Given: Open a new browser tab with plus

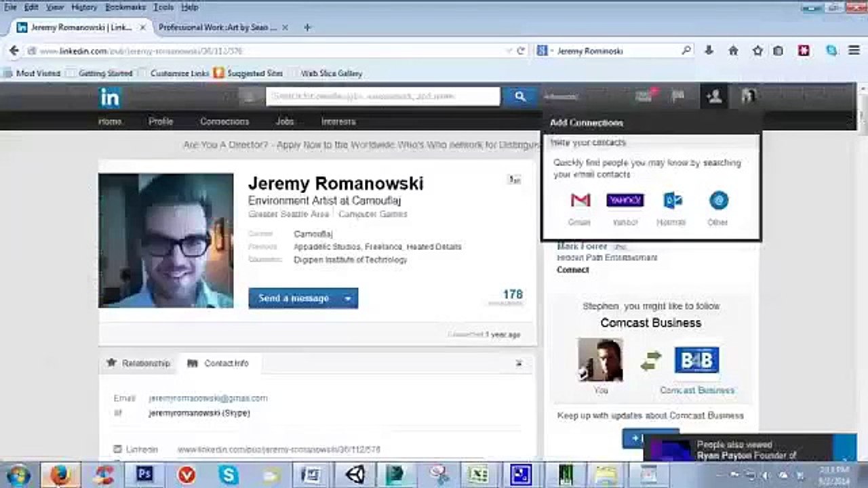Looking at the screenshot, I should [307, 28].
